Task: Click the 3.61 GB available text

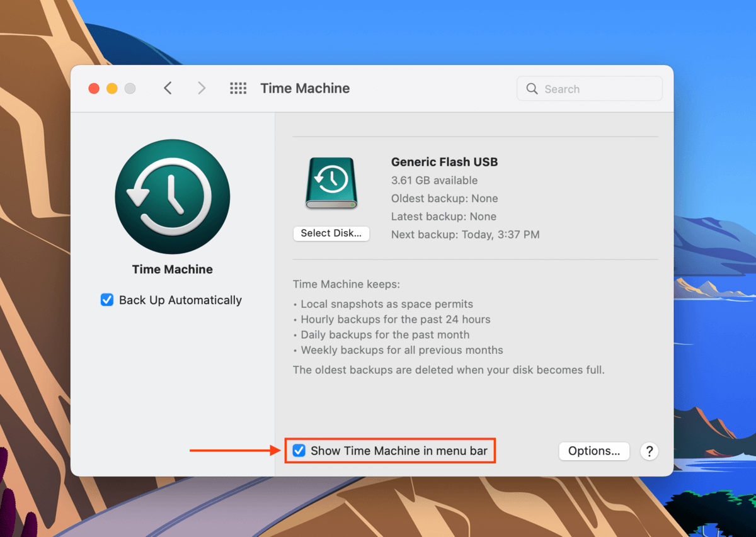Action: (x=434, y=180)
